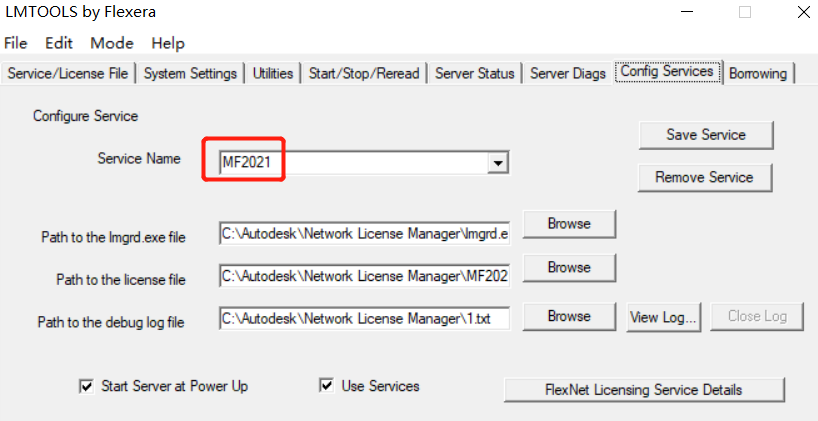Click View Log button
This screenshot has width=818, height=421.
(663, 317)
